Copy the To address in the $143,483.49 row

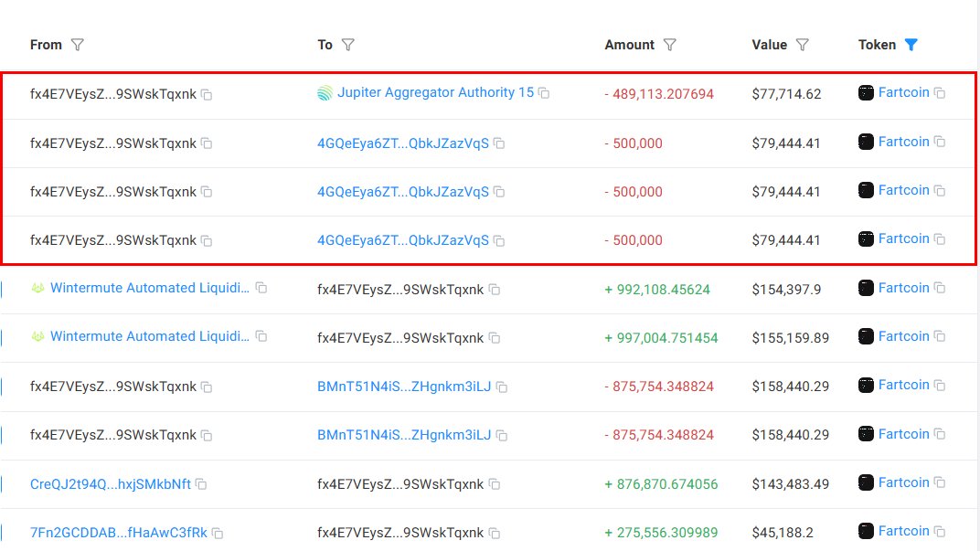click(x=495, y=484)
